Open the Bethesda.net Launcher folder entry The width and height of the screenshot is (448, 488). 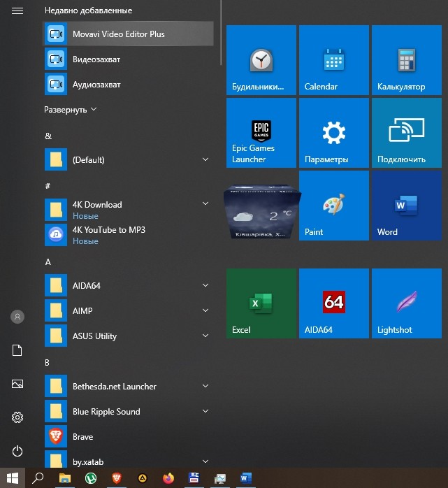(128, 386)
